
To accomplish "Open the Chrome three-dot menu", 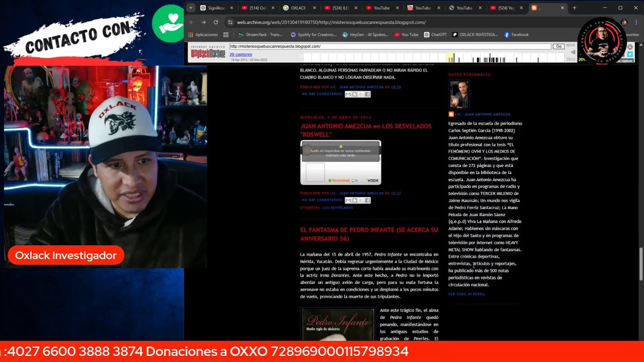I will click(636, 22).
